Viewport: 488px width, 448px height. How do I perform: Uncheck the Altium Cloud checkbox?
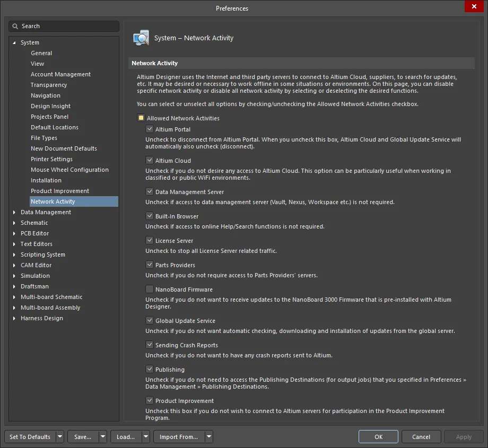pos(150,160)
